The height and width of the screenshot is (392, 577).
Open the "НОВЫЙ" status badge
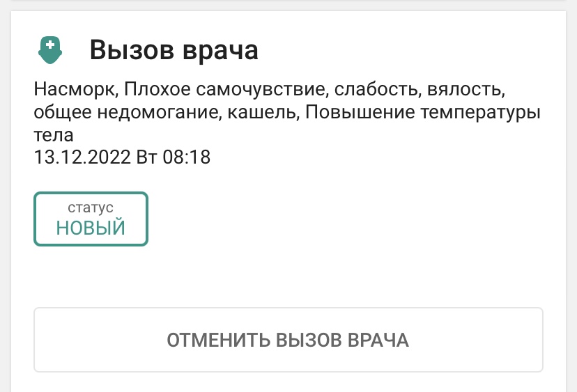[91, 219]
